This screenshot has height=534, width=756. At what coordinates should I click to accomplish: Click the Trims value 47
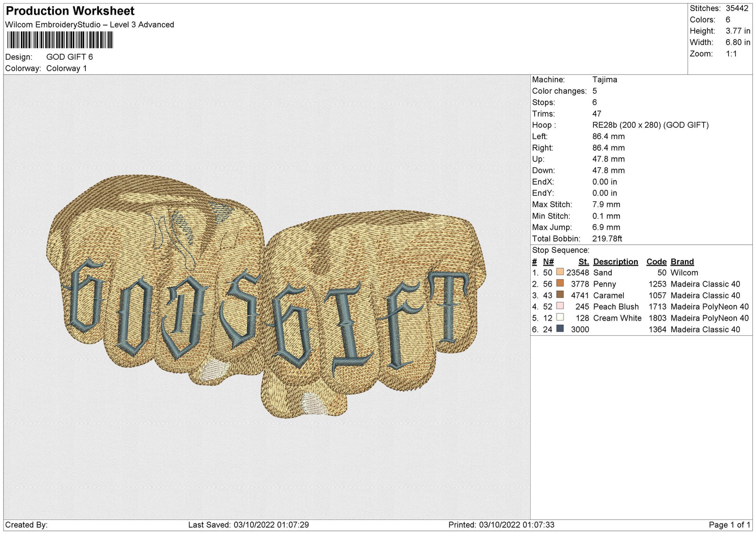[597, 113]
